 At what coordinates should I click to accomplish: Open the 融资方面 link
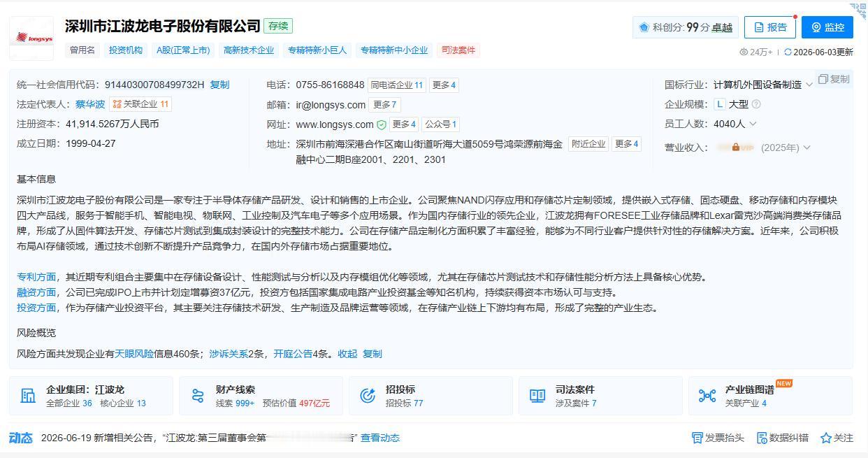(36, 292)
